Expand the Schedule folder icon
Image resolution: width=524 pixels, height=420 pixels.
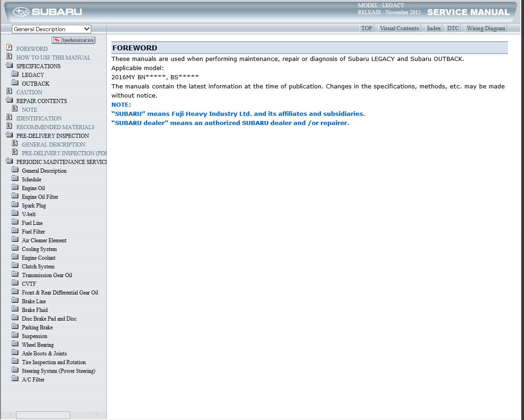coord(15,178)
